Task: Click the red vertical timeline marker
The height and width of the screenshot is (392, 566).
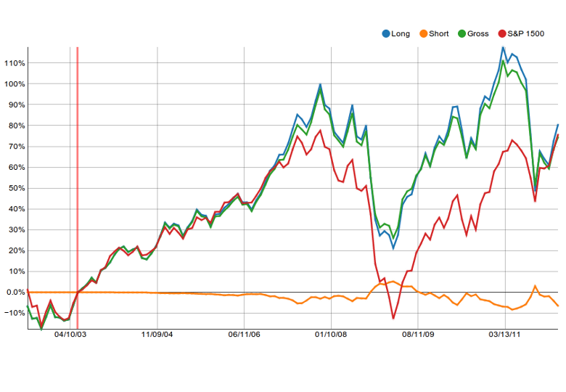Action: (77, 188)
